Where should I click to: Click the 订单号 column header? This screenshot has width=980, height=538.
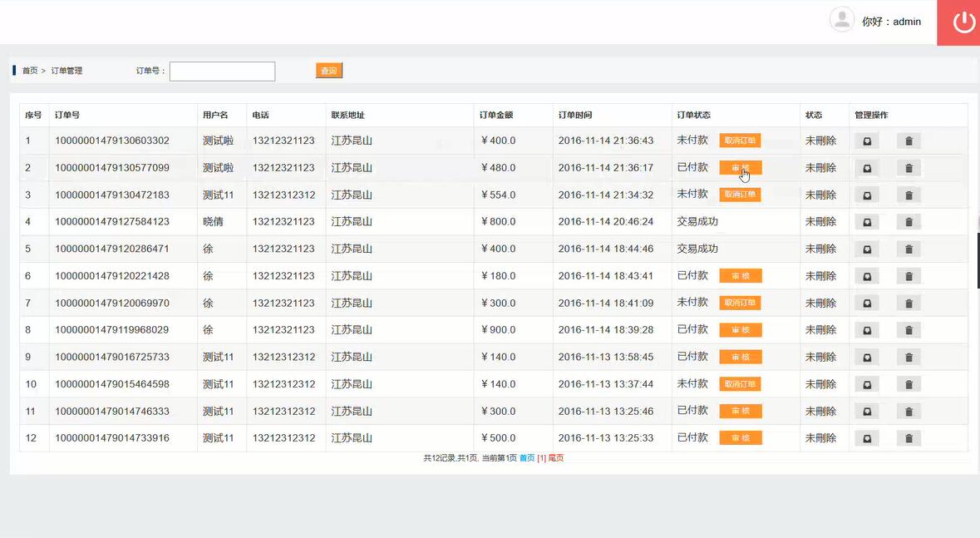tap(66, 115)
